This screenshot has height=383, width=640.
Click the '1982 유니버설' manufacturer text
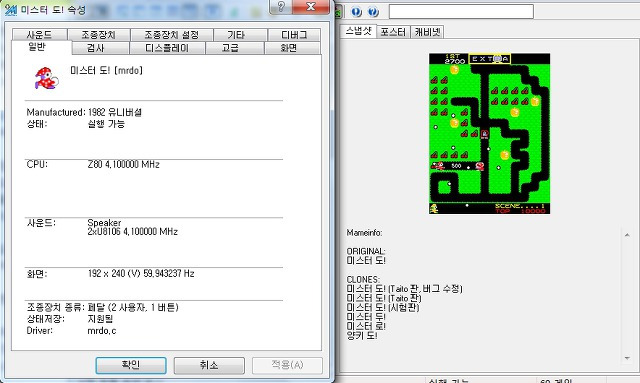[115, 112]
